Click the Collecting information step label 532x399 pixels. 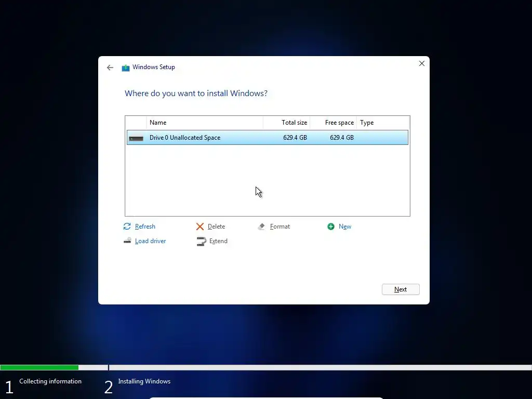coord(50,381)
